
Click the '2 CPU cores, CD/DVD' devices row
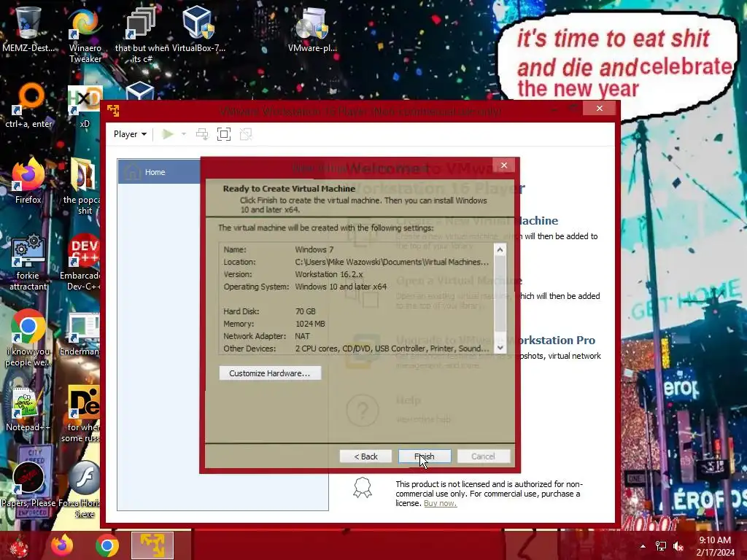tap(356, 349)
